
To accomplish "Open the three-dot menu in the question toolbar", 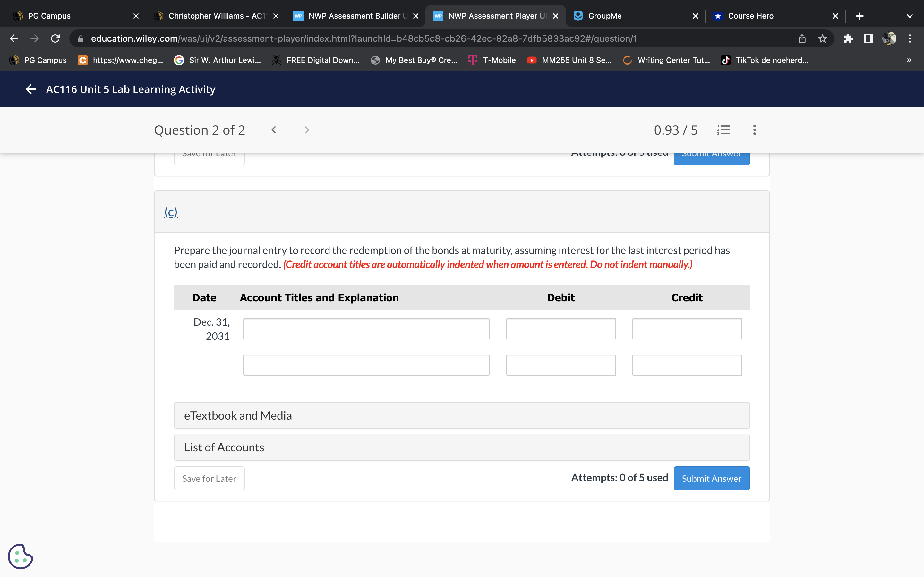I will pos(755,130).
